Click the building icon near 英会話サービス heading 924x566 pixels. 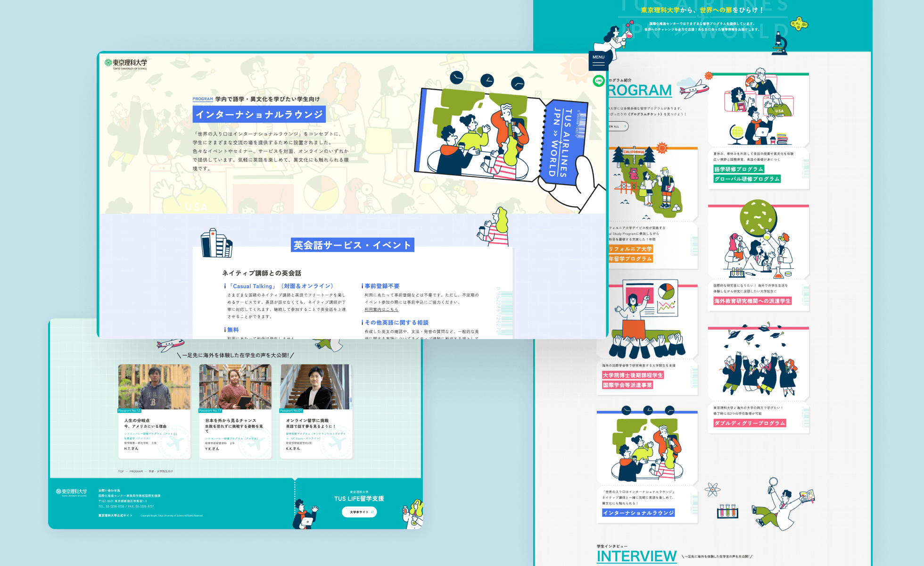click(216, 243)
